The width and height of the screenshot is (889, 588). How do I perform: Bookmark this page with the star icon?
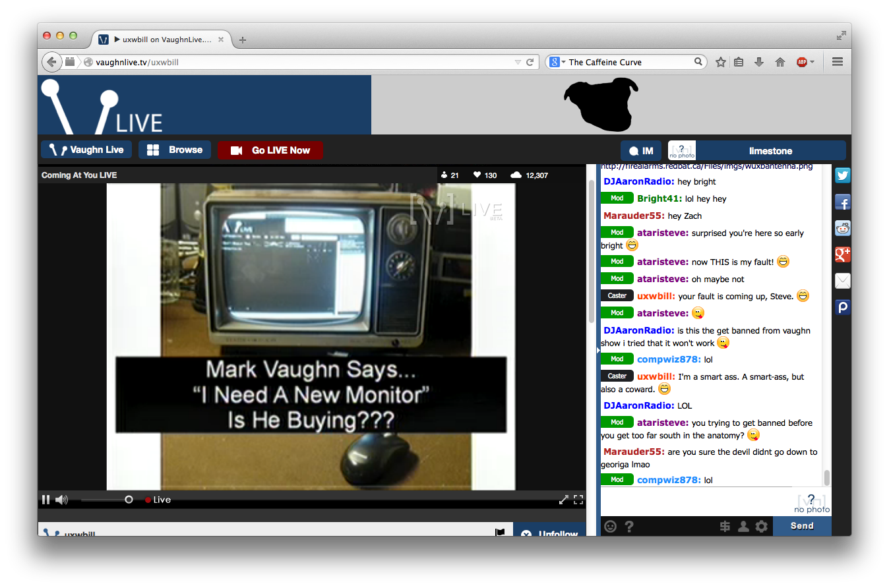click(721, 62)
